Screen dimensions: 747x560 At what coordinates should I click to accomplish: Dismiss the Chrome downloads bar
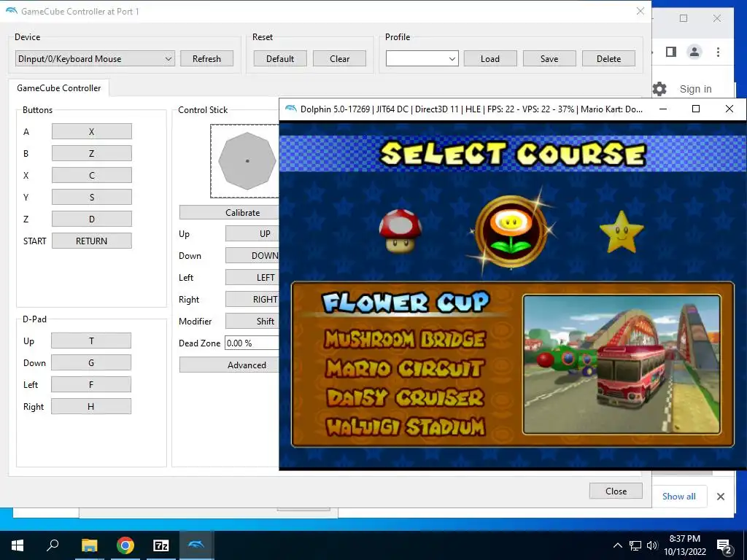[x=721, y=497]
